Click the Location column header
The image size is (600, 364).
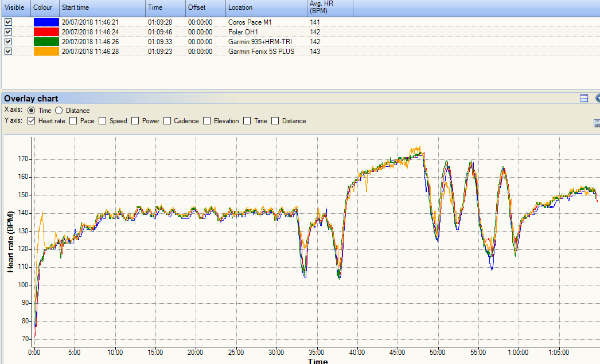coord(264,8)
